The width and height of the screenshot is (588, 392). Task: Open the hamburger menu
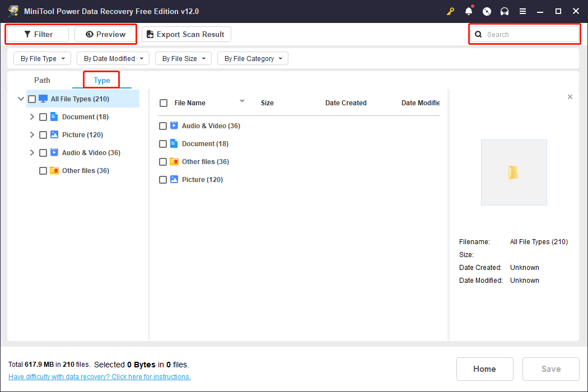point(522,11)
